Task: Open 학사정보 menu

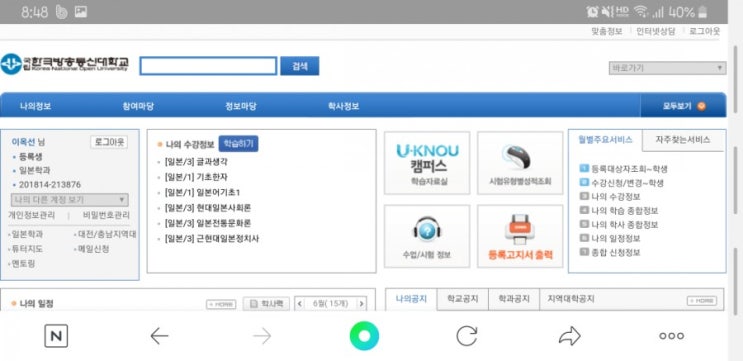Action: coord(344,106)
